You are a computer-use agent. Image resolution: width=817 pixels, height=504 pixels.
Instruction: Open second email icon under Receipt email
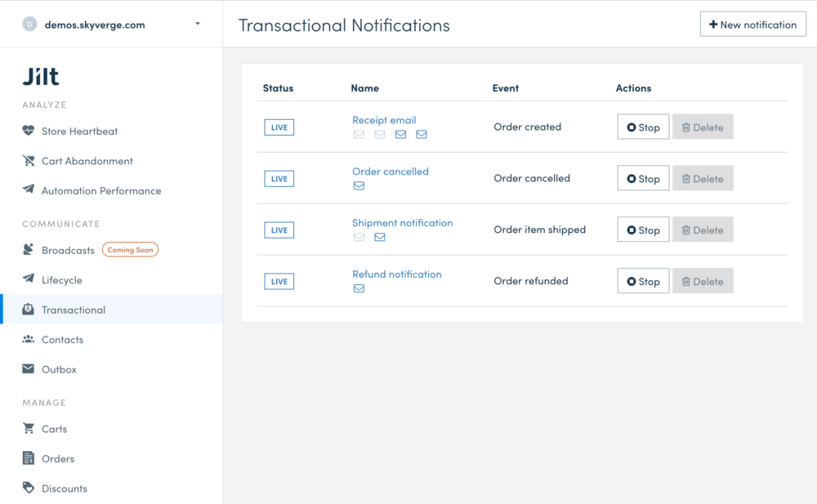tap(380, 135)
